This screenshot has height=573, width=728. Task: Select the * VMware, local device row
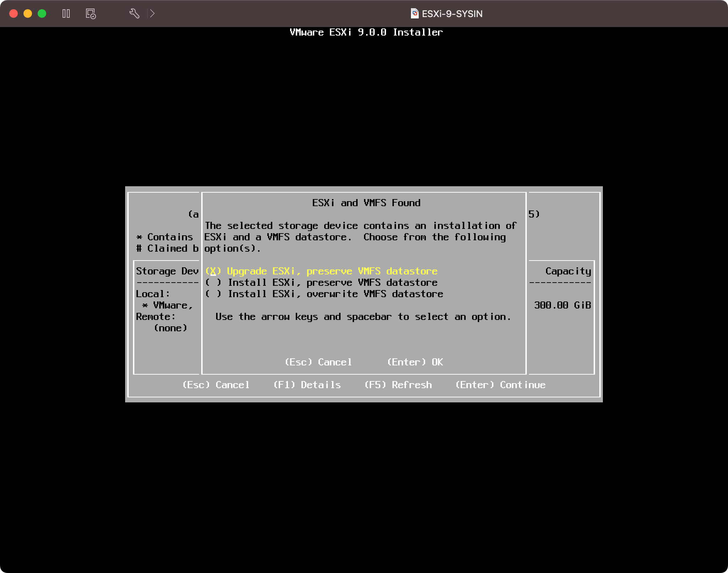[167, 305]
